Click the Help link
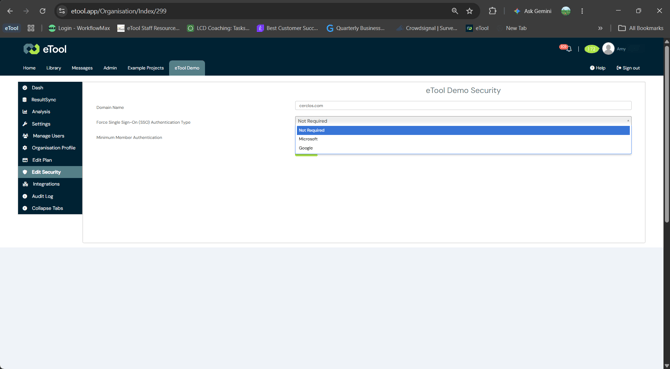This screenshot has width=670, height=369. click(x=598, y=68)
